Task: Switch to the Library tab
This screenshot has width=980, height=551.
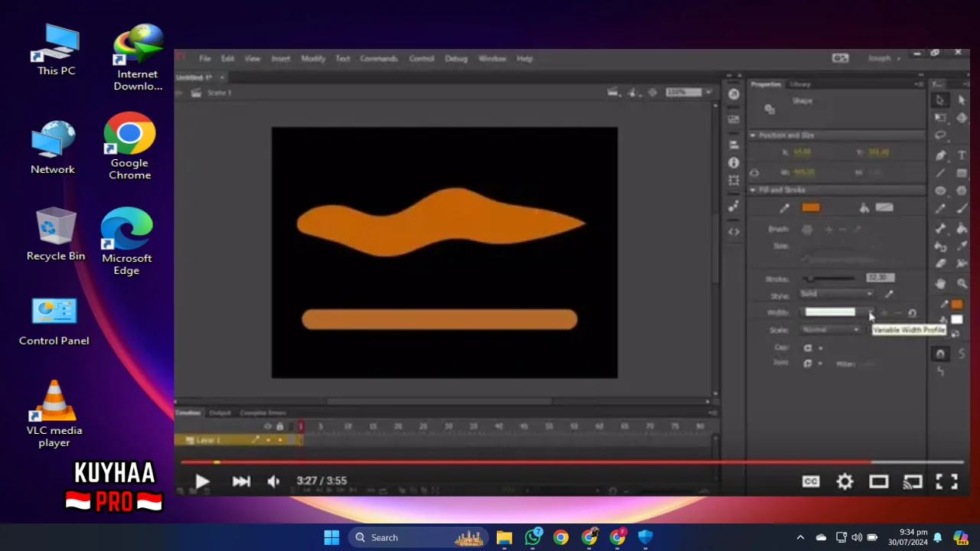Action: [800, 84]
